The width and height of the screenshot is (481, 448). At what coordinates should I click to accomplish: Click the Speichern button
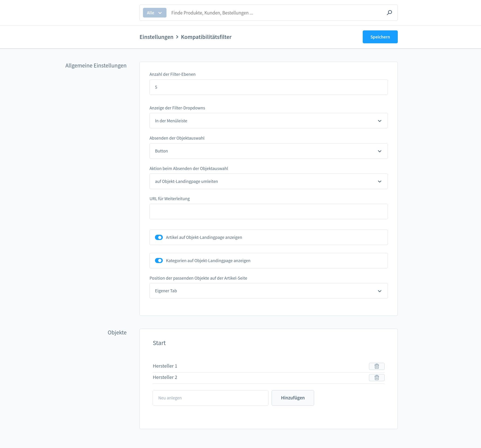coord(380,37)
